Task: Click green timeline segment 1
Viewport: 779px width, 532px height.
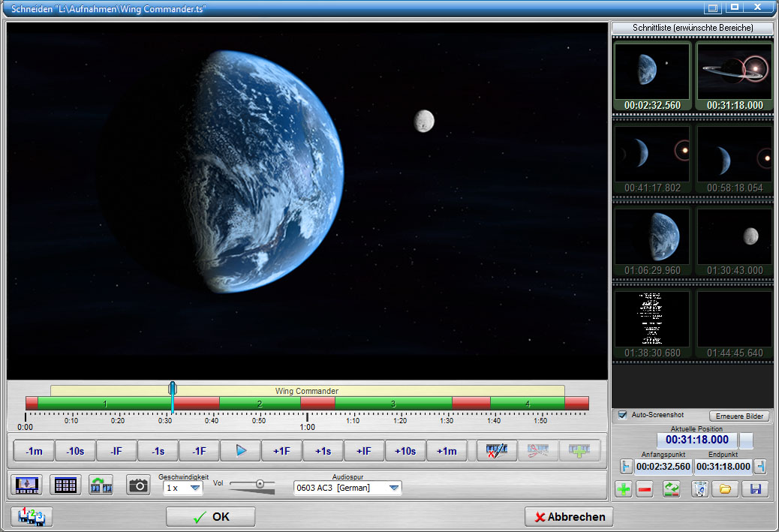Action: [x=105, y=404]
